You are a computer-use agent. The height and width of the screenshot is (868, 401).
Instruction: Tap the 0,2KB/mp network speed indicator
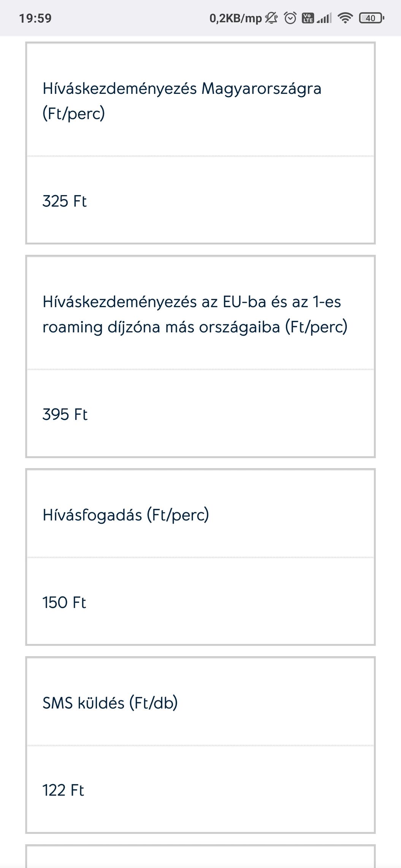click(236, 18)
